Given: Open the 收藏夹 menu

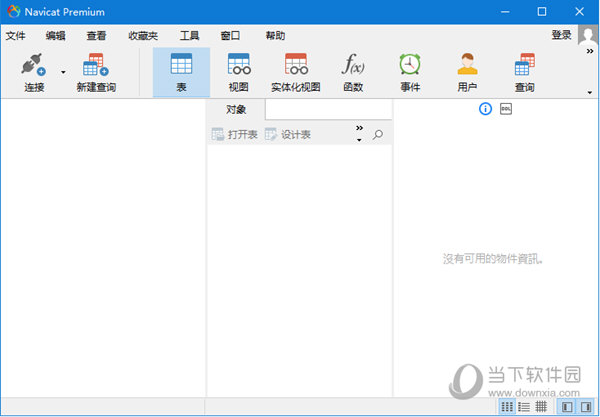Looking at the screenshot, I should 143,36.
